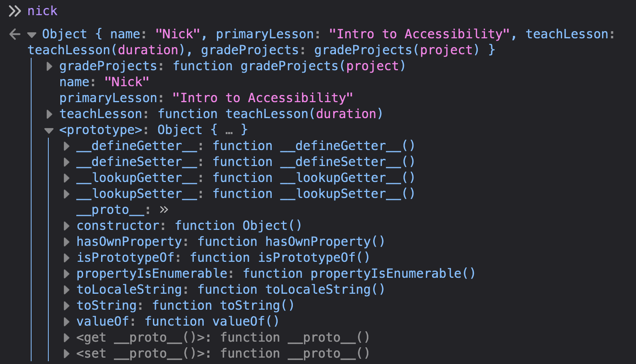The image size is (636, 364).
Task: Click the __proto__ chevron link icon
Action: 164,209
